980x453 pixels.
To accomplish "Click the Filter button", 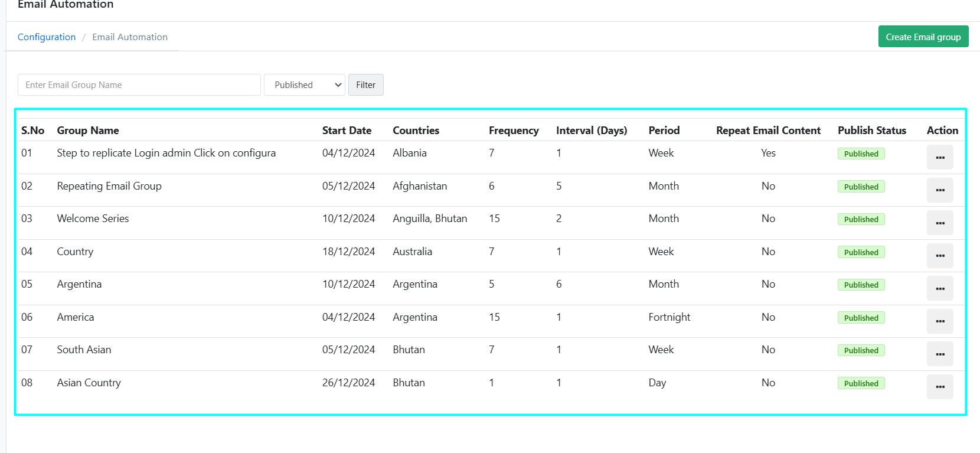I will [365, 85].
